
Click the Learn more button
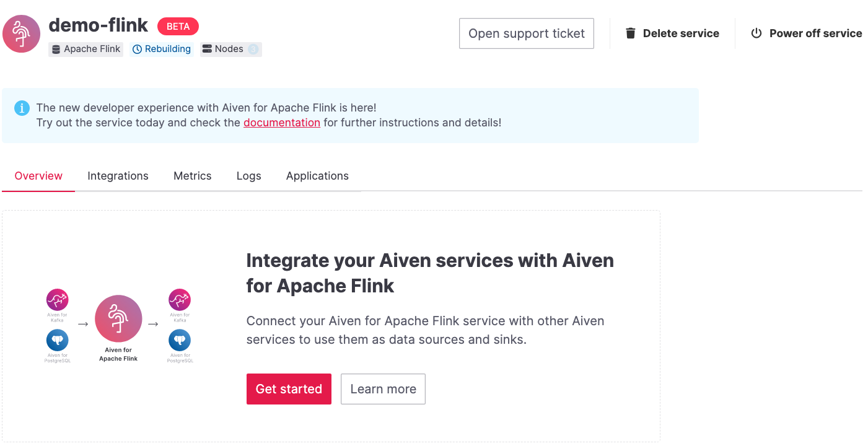click(x=383, y=389)
